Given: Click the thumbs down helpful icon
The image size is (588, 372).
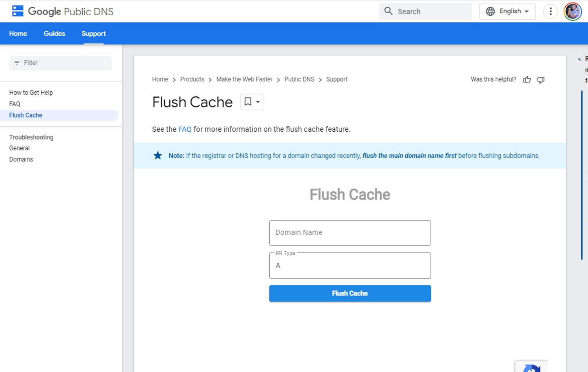Looking at the screenshot, I should [x=541, y=80].
